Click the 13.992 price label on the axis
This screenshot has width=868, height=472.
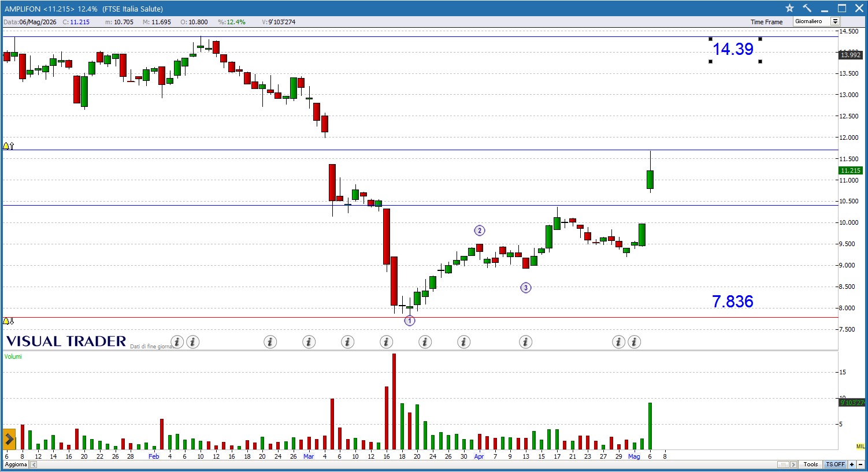point(850,55)
